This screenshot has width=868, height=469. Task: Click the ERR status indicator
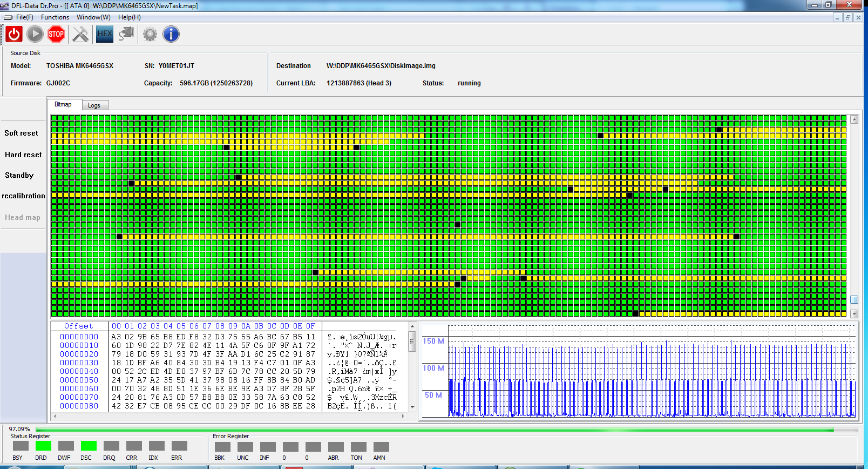(x=179, y=446)
